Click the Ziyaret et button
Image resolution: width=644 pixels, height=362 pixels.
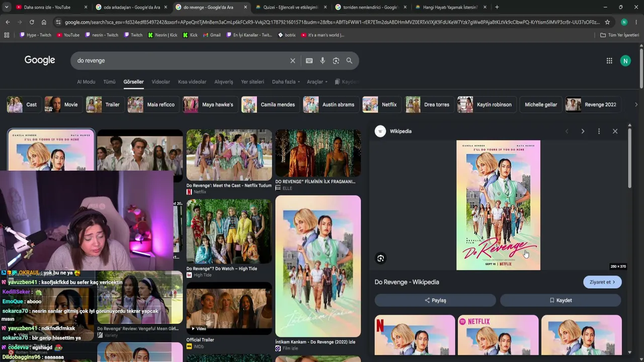click(x=602, y=282)
